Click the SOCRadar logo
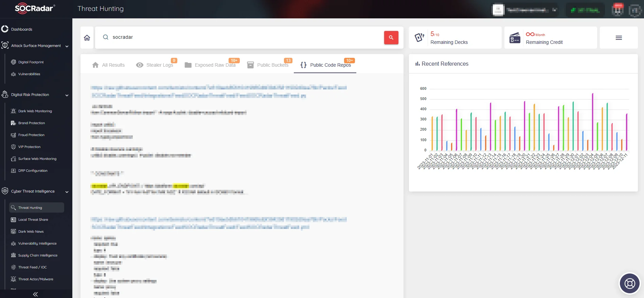Viewport: 644px width, 298px height. tap(35, 9)
